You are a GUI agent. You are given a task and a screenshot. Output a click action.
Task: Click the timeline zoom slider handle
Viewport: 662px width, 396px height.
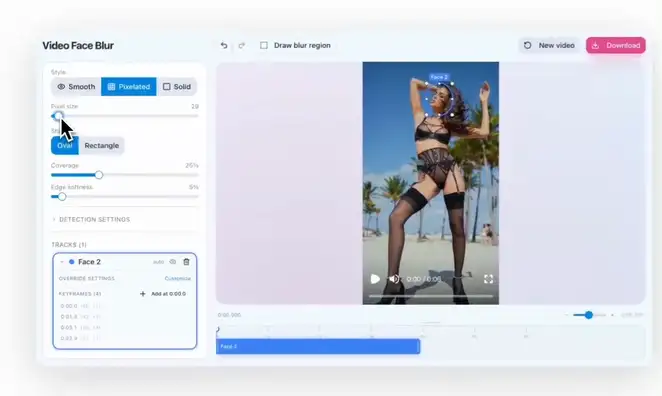[589, 315]
